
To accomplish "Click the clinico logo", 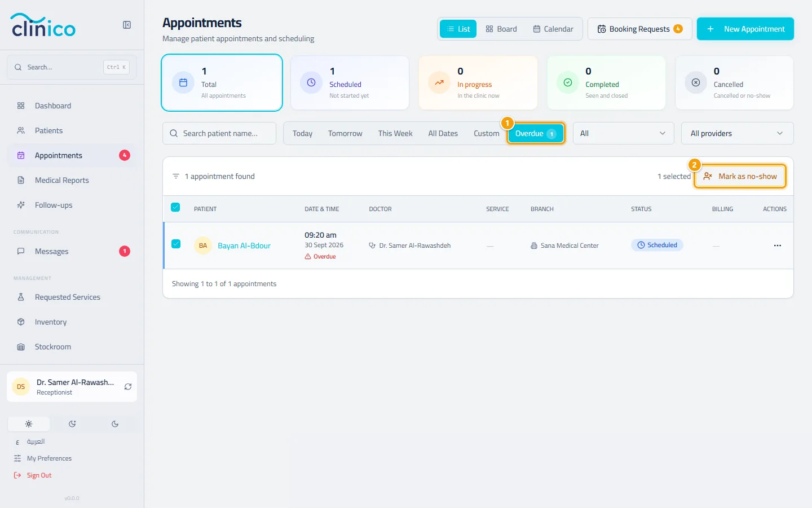I will [43, 25].
